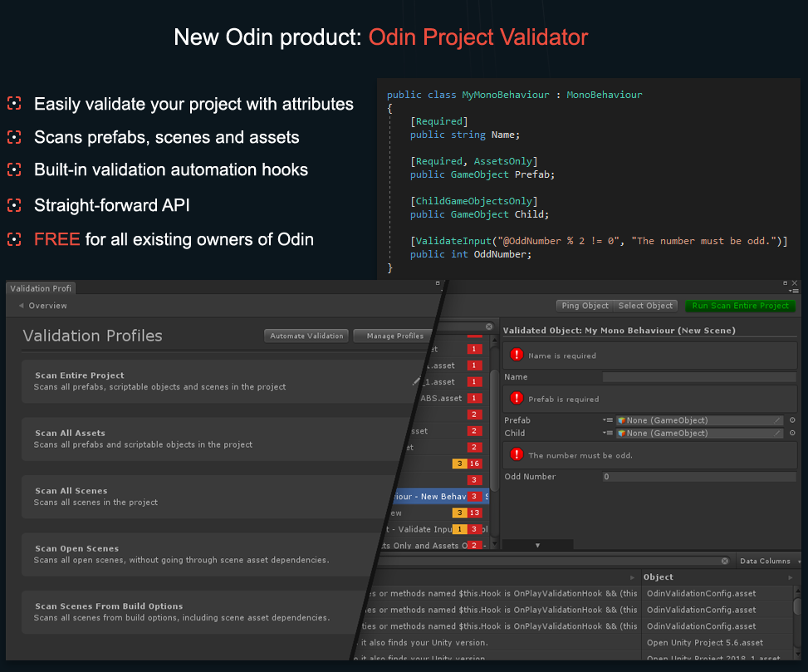
Task: Click the "it also finds your Unity version." message
Action: (424, 643)
